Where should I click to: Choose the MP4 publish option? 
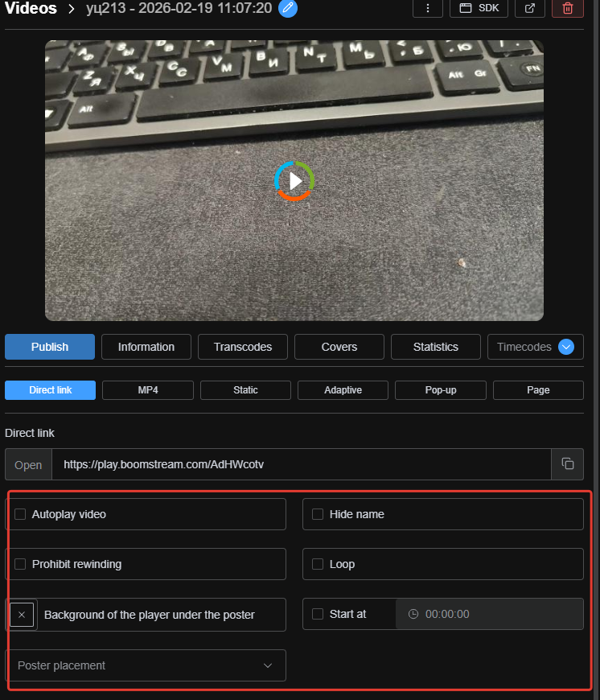coord(148,390)
